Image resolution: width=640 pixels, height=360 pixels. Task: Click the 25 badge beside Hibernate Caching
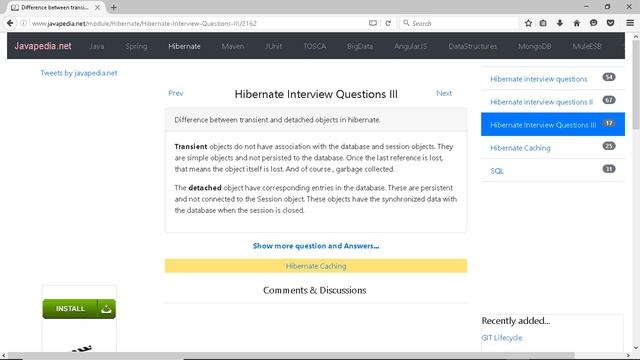[609, 146]
